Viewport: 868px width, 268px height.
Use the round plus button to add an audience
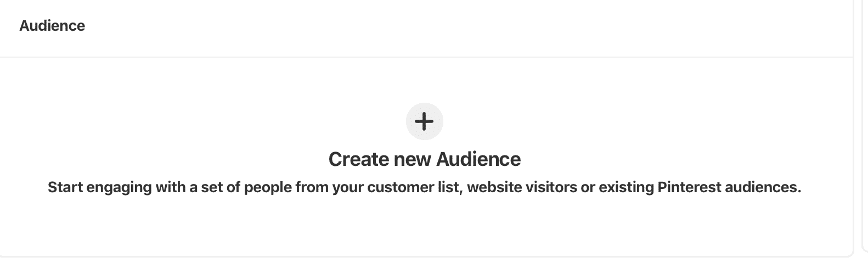424,121
